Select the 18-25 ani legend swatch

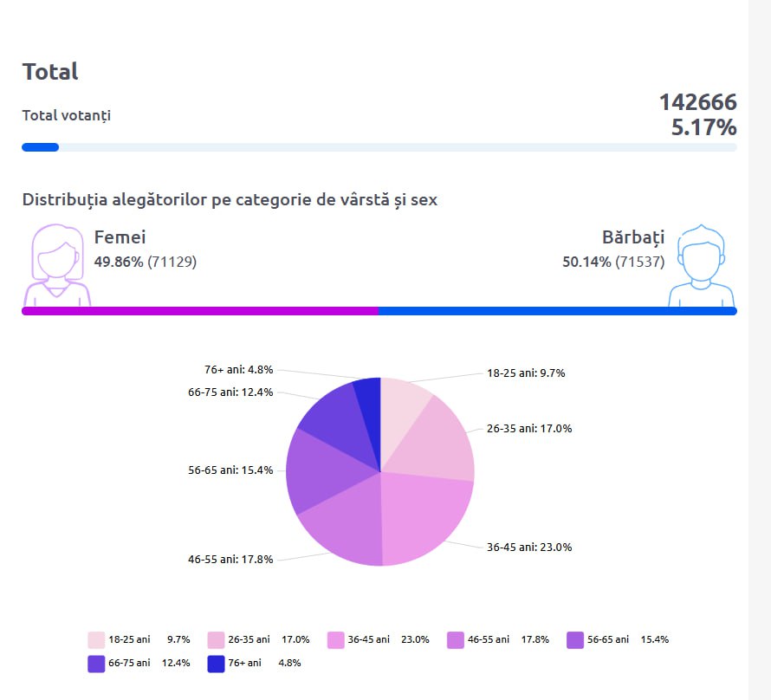point(96,640)
